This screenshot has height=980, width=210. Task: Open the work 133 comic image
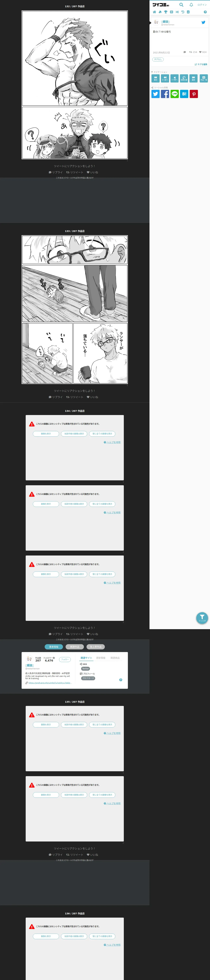(x=75, y=309)
